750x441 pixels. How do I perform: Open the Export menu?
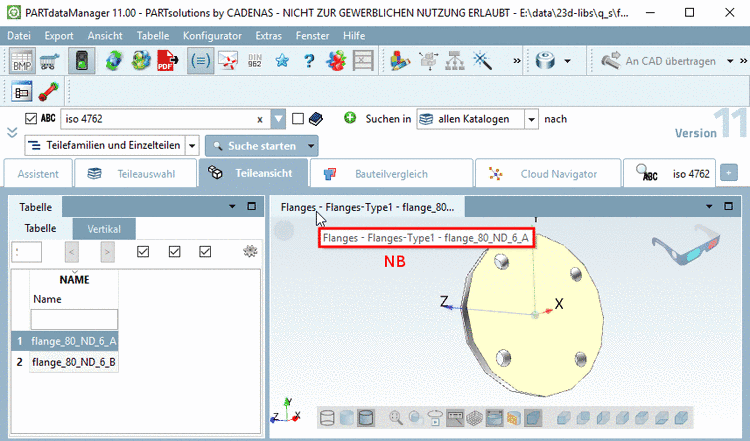59,36
